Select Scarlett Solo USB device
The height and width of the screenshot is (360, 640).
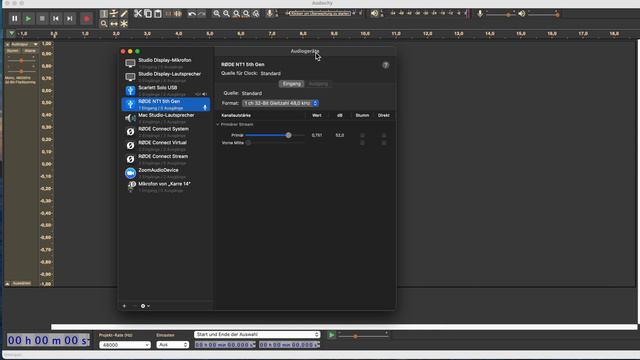coord(166,91)
